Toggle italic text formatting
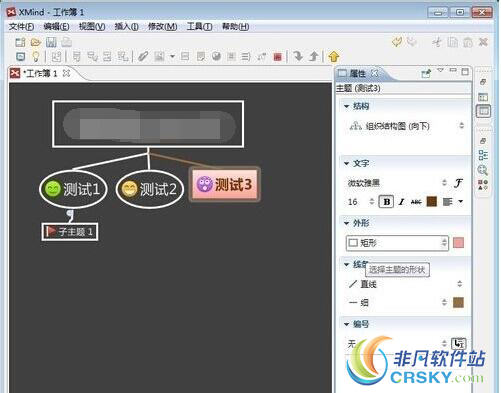Viewport: 501px width, 393px height. click(x=402, y=202)
